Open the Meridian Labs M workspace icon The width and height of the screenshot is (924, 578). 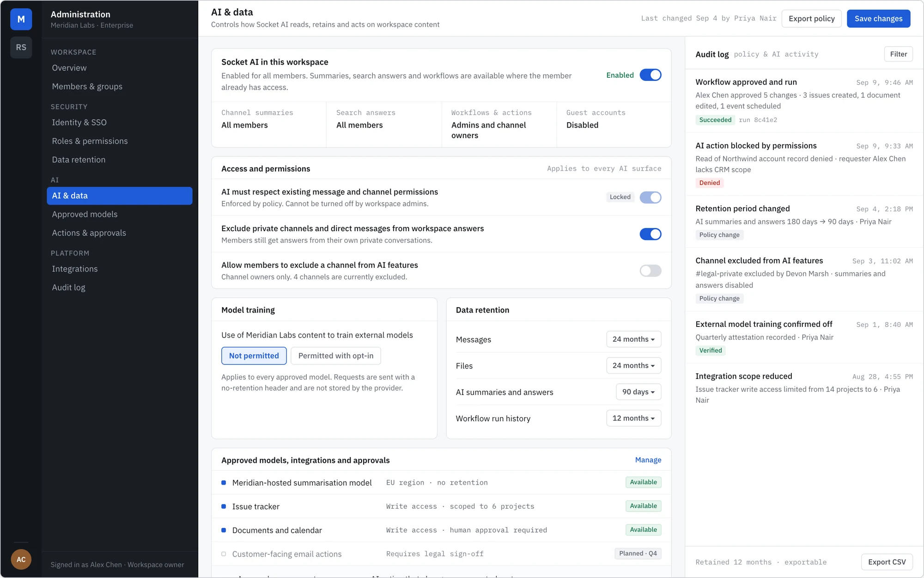coord(21,19)
